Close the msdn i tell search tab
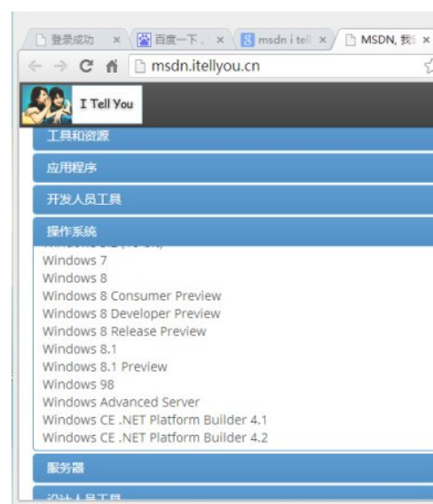Screen dimensions: 433x504 (323, 40)
